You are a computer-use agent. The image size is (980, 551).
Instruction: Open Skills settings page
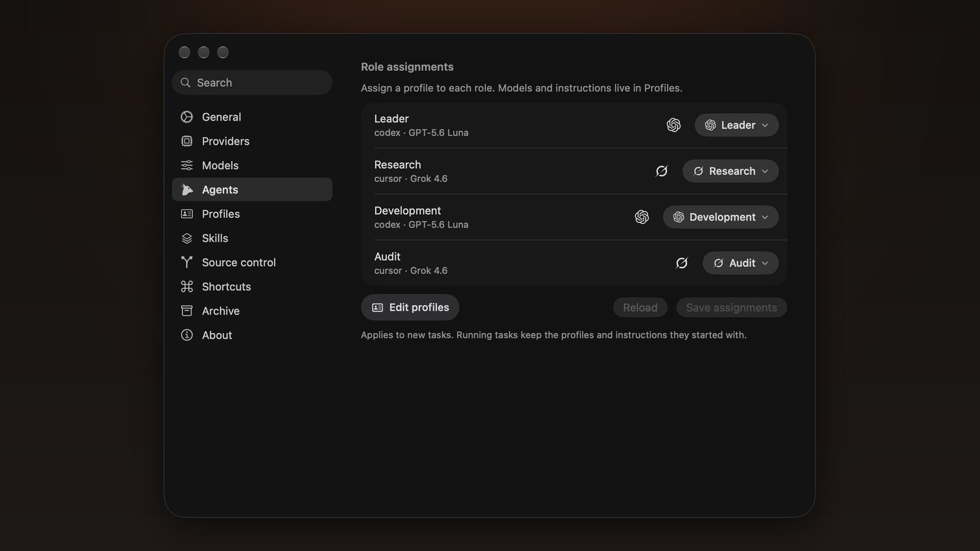point(252,238)
